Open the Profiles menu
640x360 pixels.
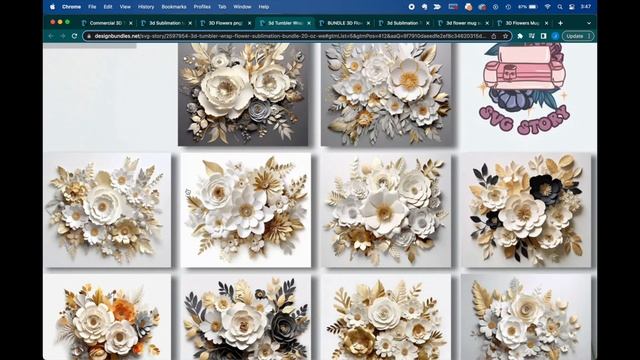pyautogui.click(x=202, y=7)
